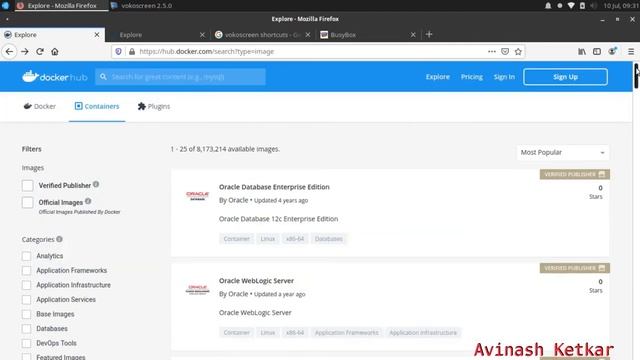Switch to vokoscreen 2.5.0 taskbar window
640x360 pixels.
click(142, 6)
